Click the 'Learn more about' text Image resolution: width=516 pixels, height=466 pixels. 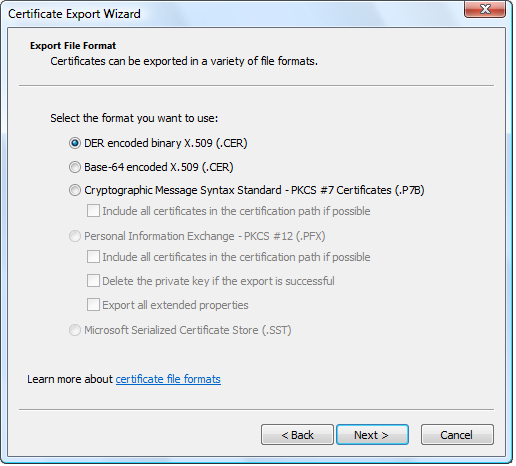coord(70,379)
